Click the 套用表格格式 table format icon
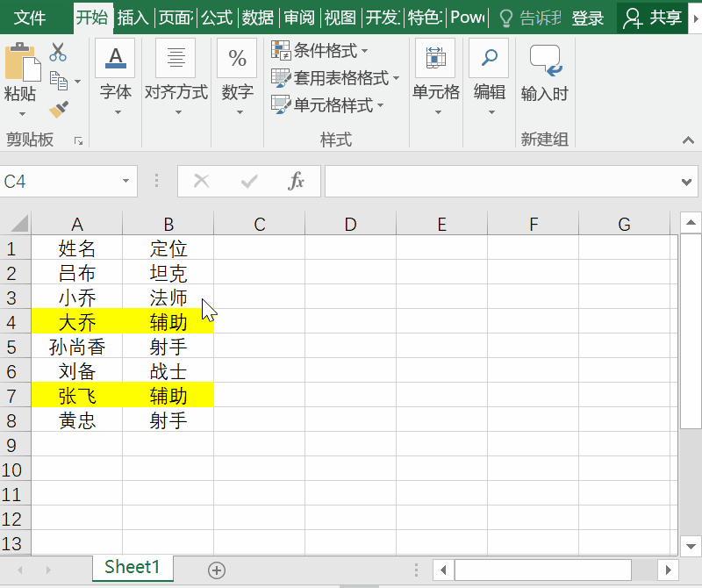The width and height of the screenshot is (702, 588). (x=281, y=78)
